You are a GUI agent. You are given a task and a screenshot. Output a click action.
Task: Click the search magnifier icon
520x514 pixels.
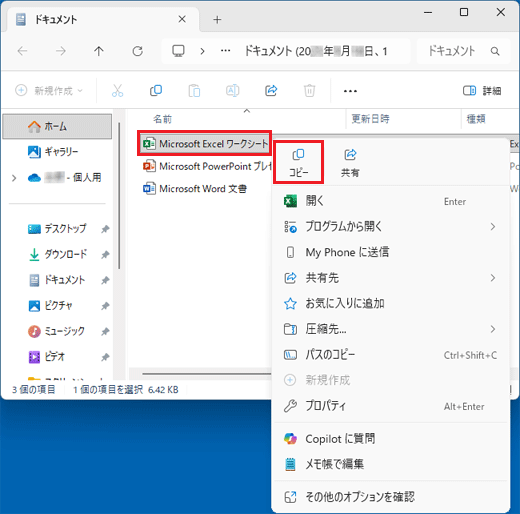tap(495, 51)
